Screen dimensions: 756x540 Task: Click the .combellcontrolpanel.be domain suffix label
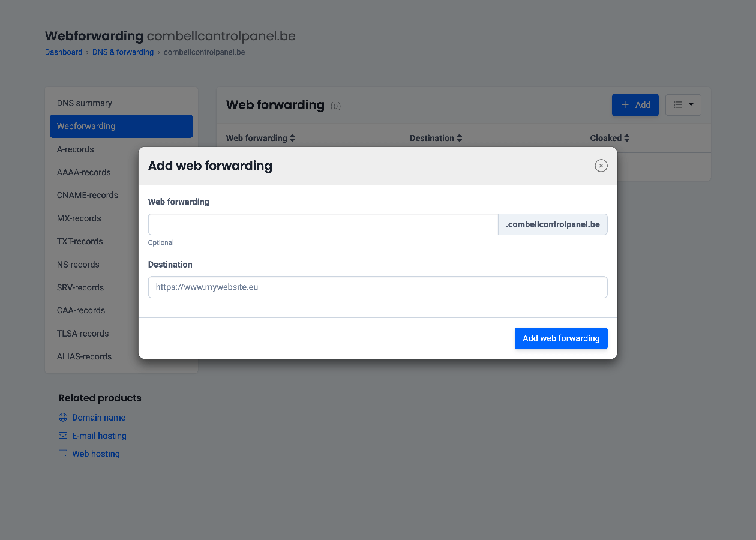coord(553,224)
